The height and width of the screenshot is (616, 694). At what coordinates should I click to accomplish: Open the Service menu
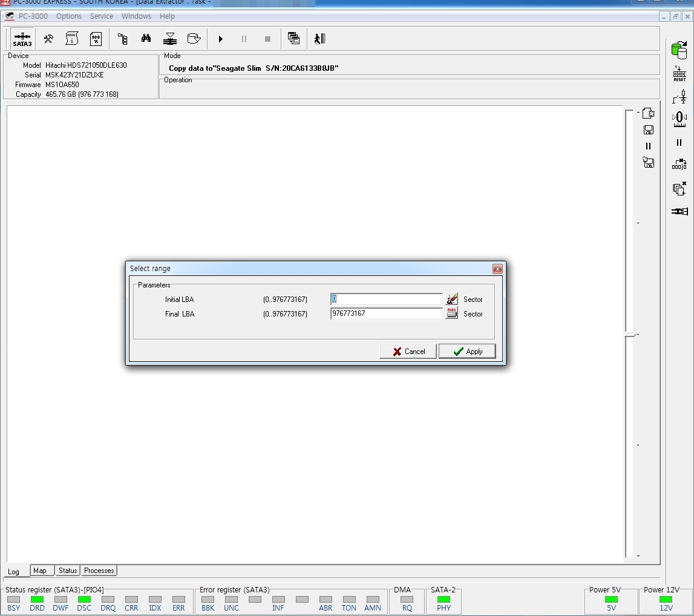point(102,16)
